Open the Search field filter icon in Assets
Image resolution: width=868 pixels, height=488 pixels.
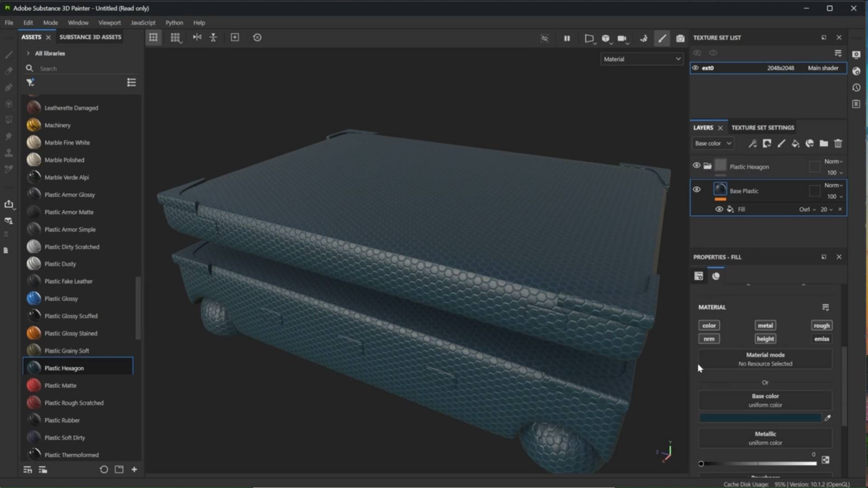30,82
